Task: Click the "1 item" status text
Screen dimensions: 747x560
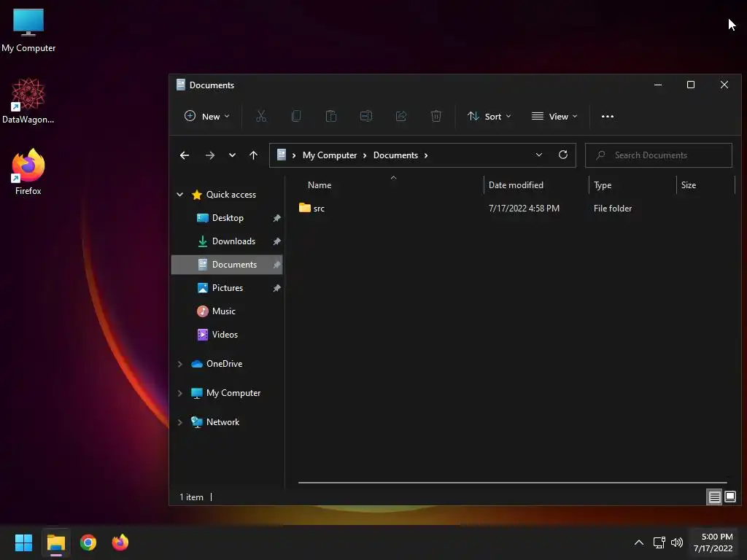Action: pos(192,497)
